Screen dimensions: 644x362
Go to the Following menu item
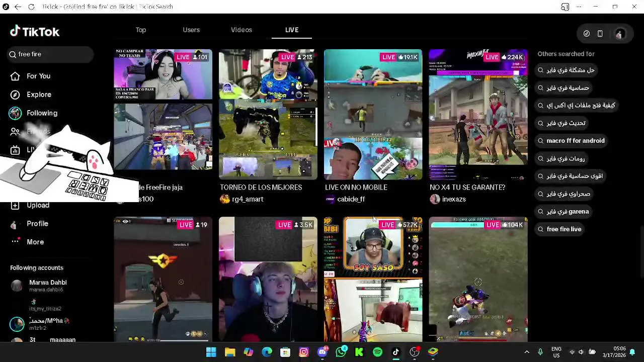point(42,113)
